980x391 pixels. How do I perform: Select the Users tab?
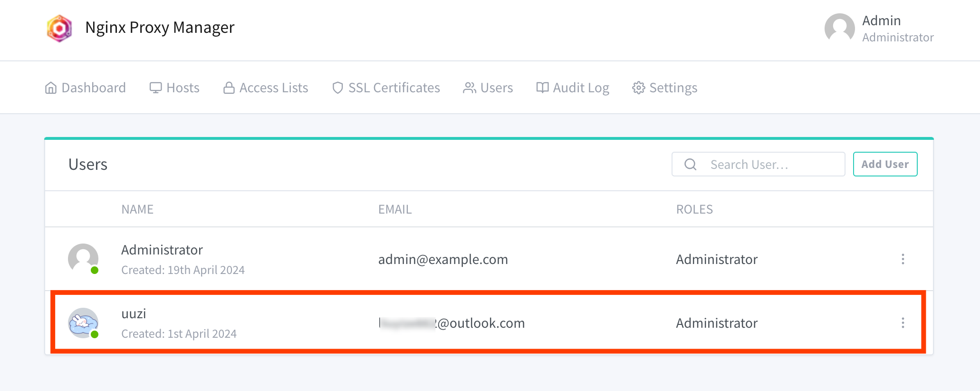488,88
